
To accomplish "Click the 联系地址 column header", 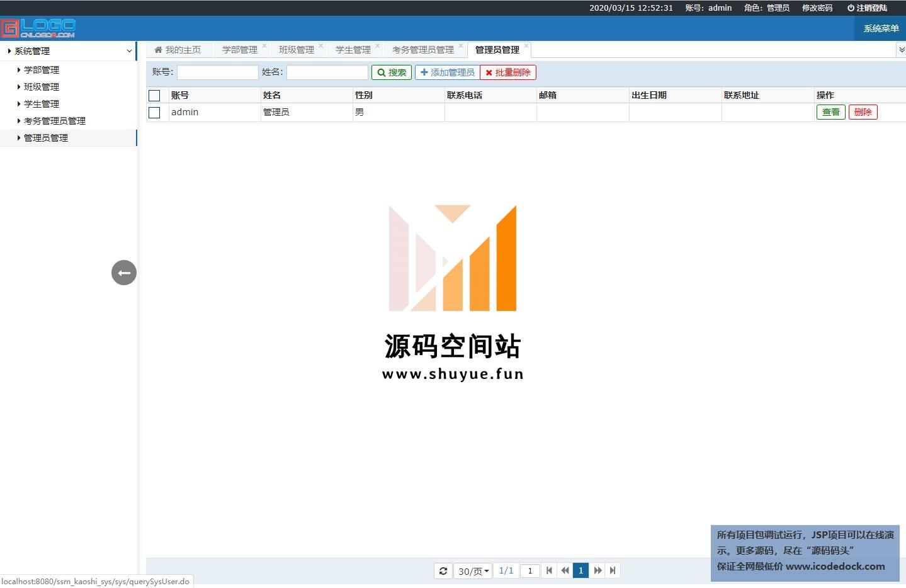I will pos(768,95).
